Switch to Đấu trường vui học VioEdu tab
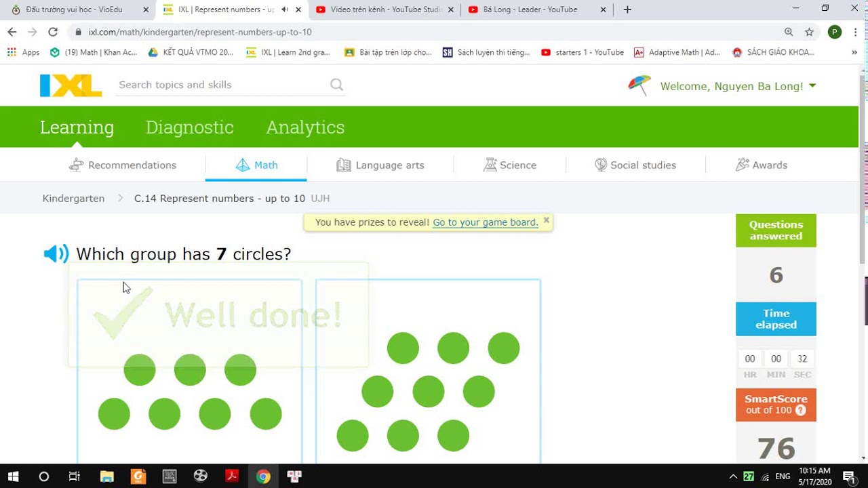 (x=78, y=9)
